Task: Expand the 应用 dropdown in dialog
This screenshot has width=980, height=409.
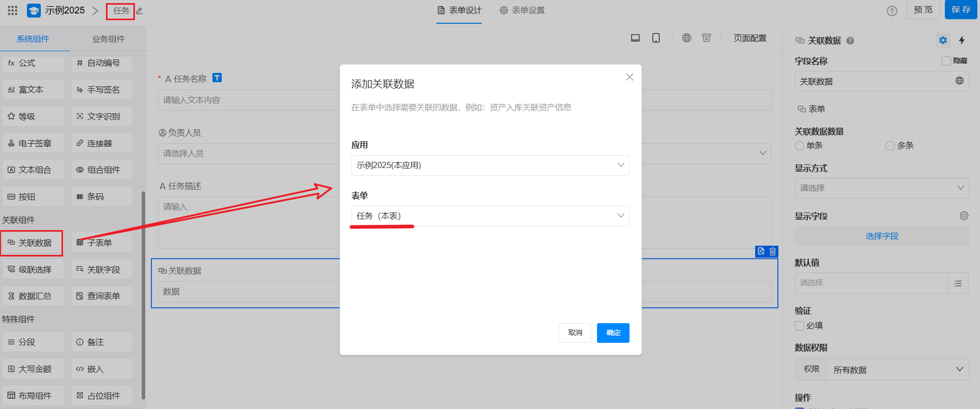Action: [x=490, y=165]
